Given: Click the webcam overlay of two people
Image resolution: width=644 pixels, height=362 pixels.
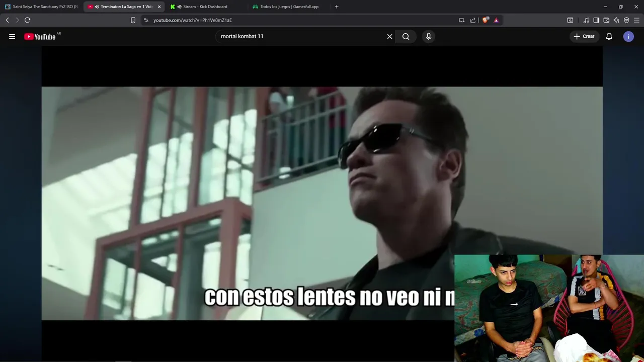Looking at the screenshot, I should (549, 308).
